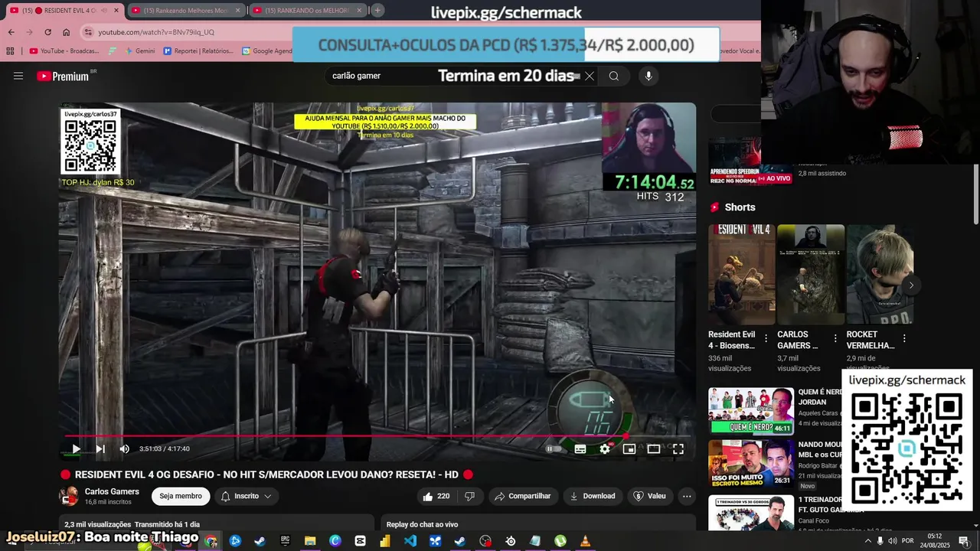Open options for Resident Evil 4 Biosens short

(x=766, y=338)
